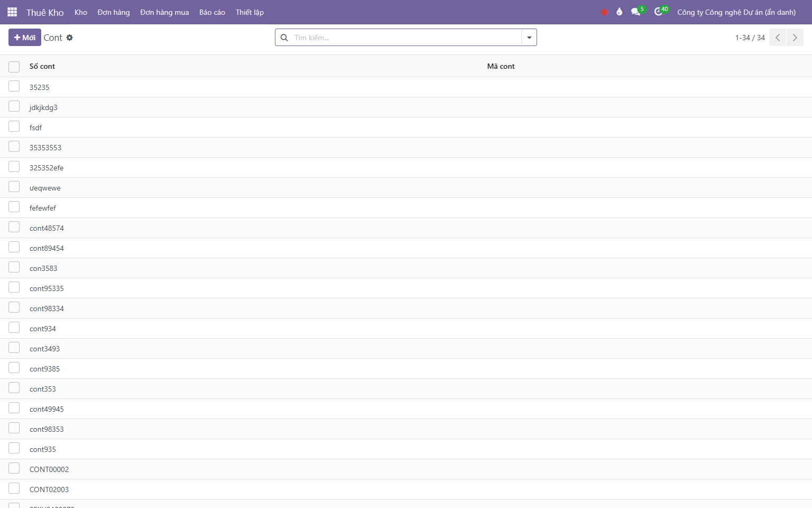Expand the search options dropdown arrow

click(x=529, y=38)
